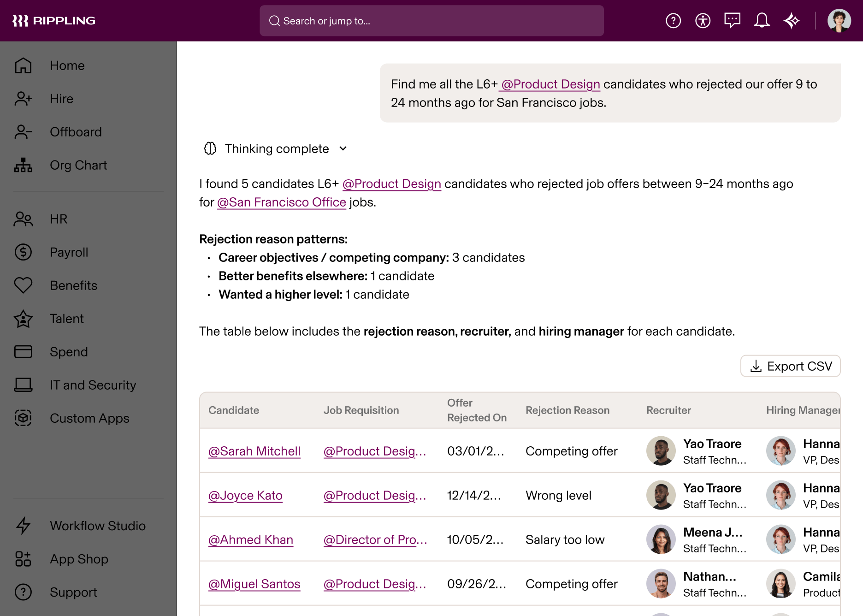Click the Talent star icon

23,319
